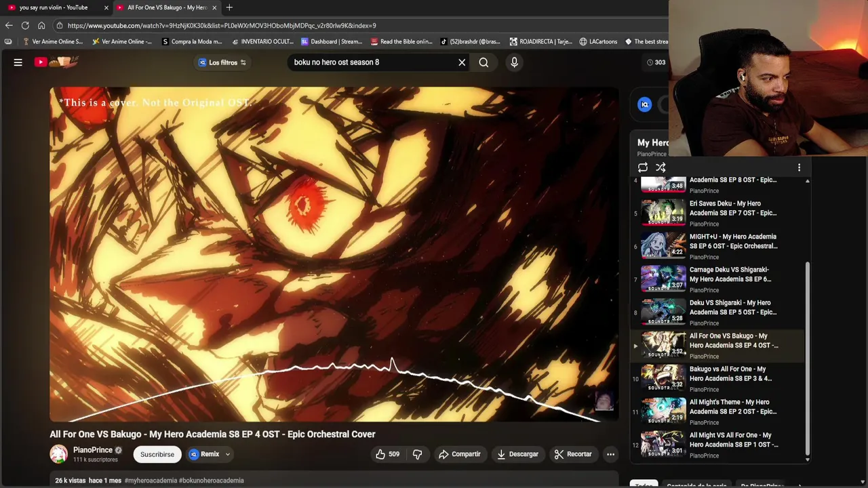Play 'MIGHT+U' S8 EP 6 playlist item
Viewport: 868px width, 488px height.
[719, 246]
